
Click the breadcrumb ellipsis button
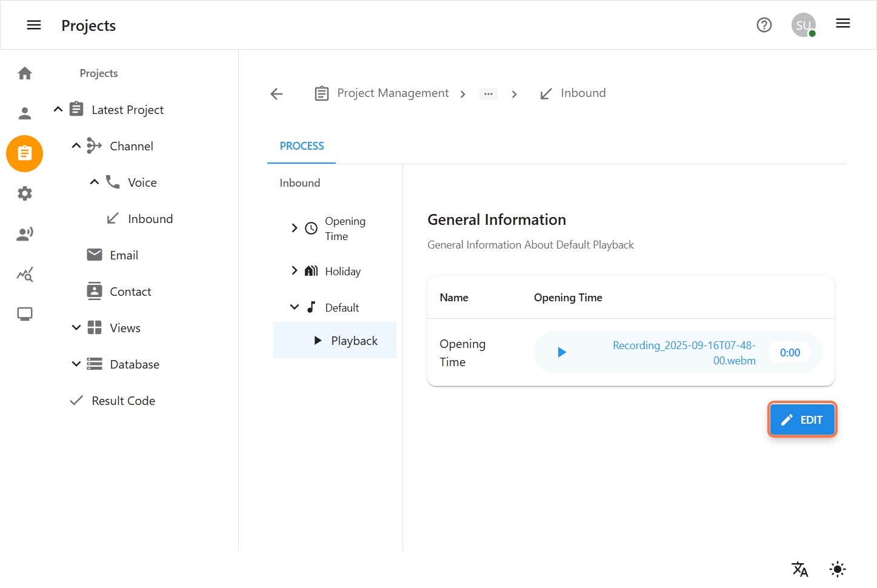488,94
